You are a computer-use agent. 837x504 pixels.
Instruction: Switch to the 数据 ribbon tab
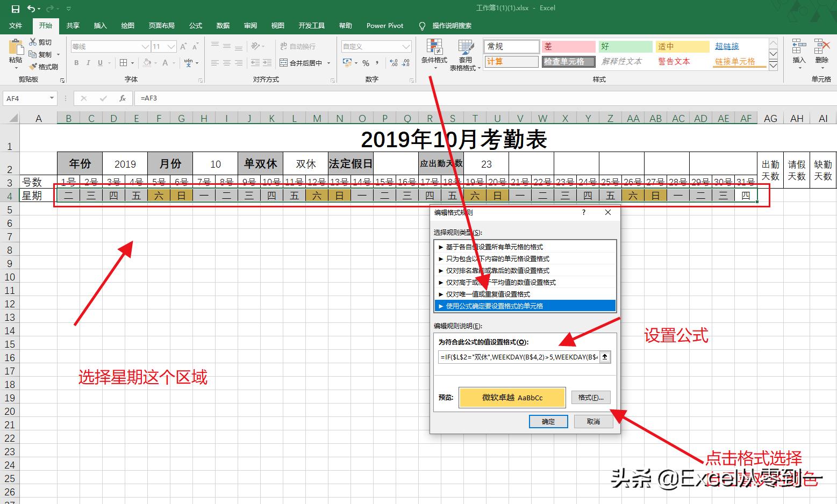222,25
